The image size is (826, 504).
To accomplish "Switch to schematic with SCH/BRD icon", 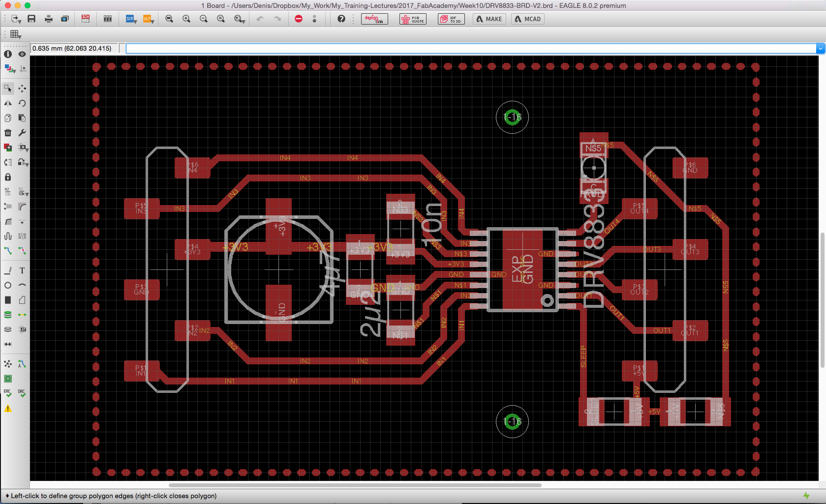I will [86, 19].
